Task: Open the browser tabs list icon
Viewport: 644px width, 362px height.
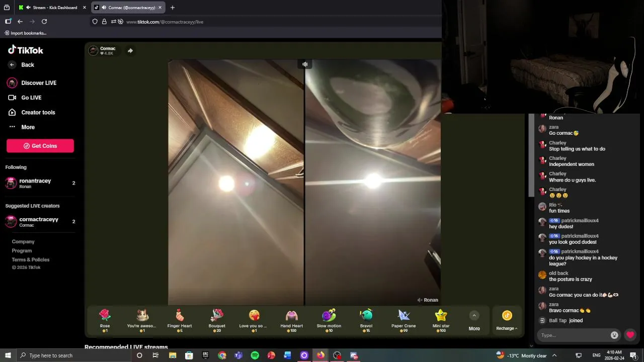Action: tap(7, 8)
